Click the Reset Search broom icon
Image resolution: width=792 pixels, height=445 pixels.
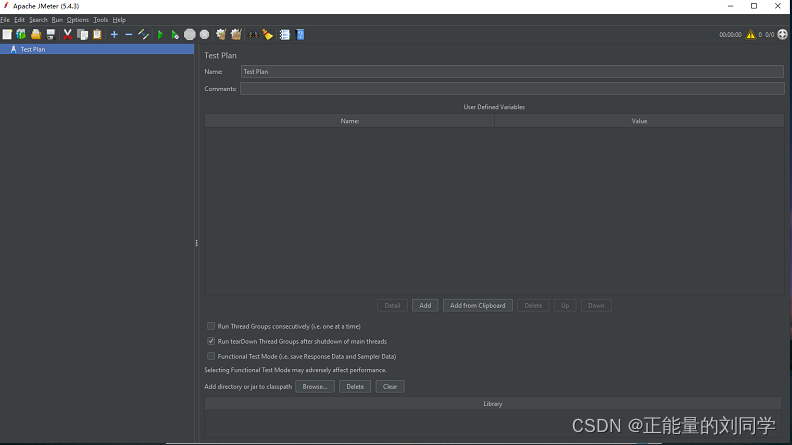[268, 34]
